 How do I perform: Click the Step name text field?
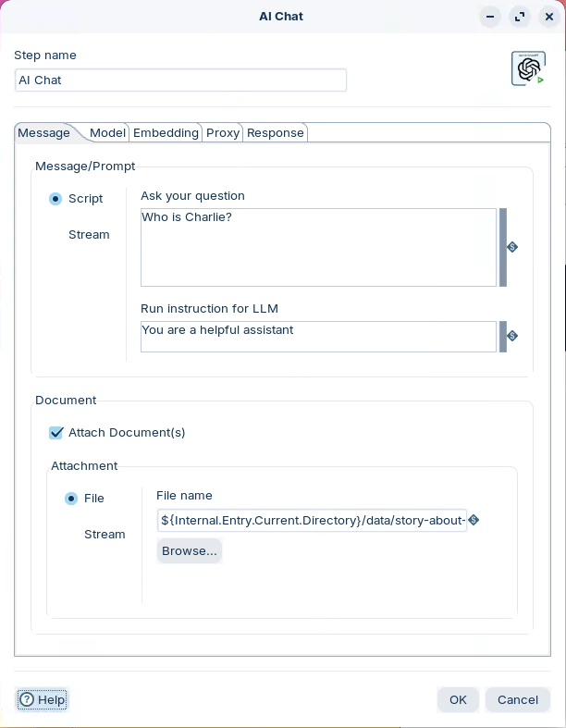180,80
